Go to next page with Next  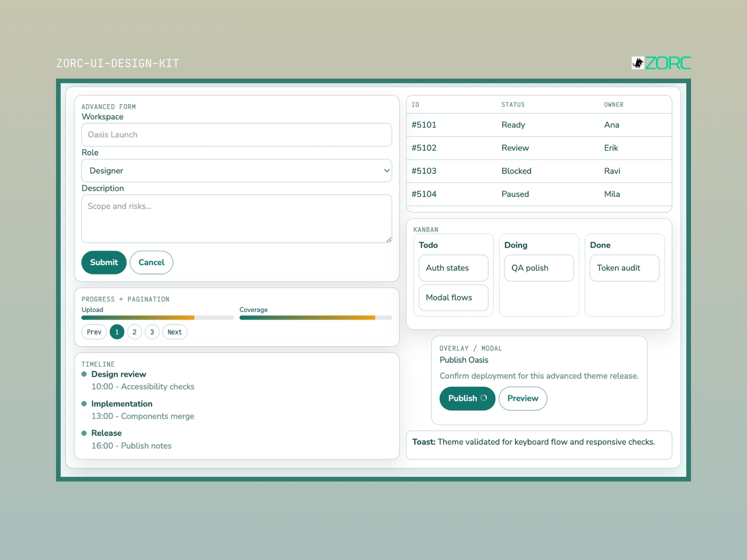click(175, 332)
